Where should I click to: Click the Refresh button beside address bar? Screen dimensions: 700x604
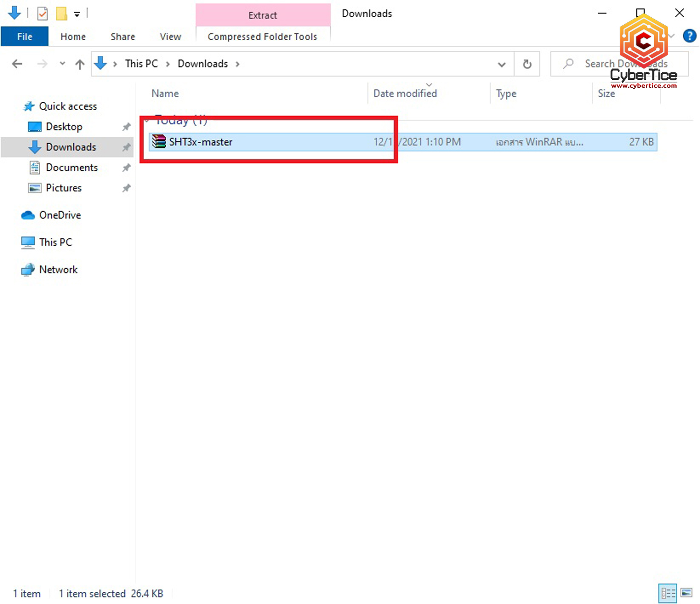point(527,64)
